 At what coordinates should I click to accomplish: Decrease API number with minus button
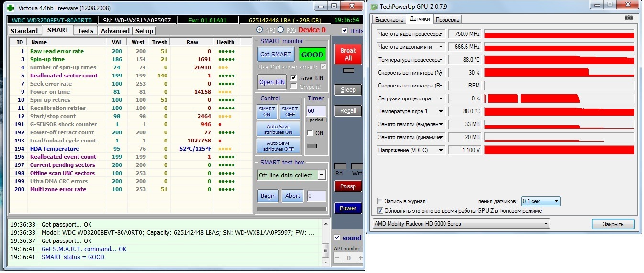click(x=337, y=258)
